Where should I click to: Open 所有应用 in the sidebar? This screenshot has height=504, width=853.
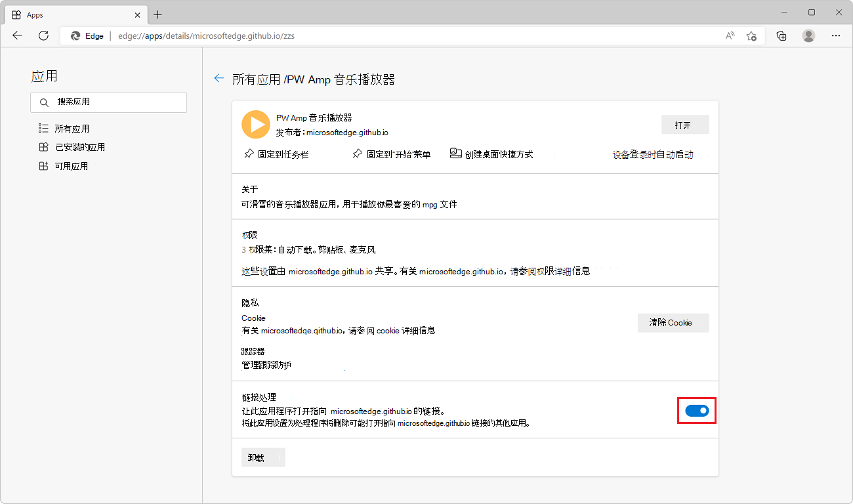tap(64, 129)
